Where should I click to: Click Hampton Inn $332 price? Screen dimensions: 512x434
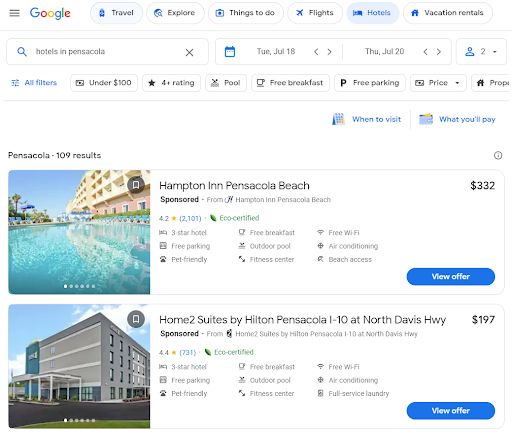click(x=483, y=186)
